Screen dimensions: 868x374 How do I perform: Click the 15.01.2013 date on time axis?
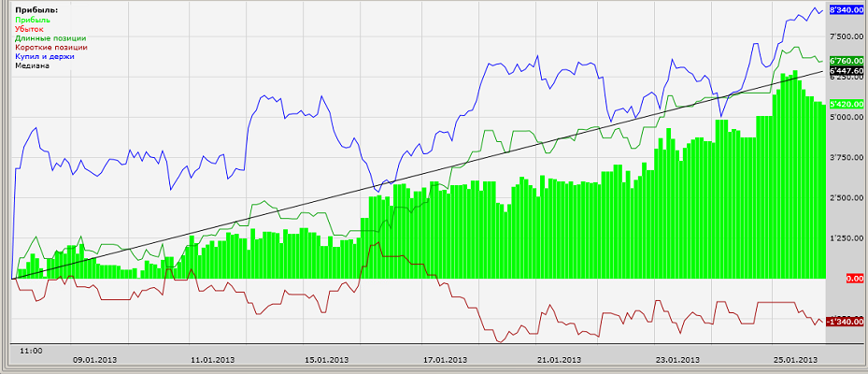pos(327,360)
